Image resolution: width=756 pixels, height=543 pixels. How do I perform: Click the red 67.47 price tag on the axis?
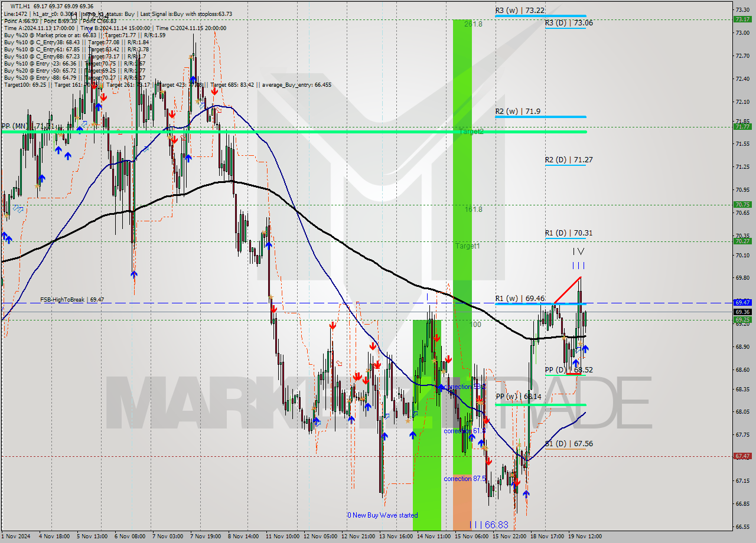[x=742, y=456]
